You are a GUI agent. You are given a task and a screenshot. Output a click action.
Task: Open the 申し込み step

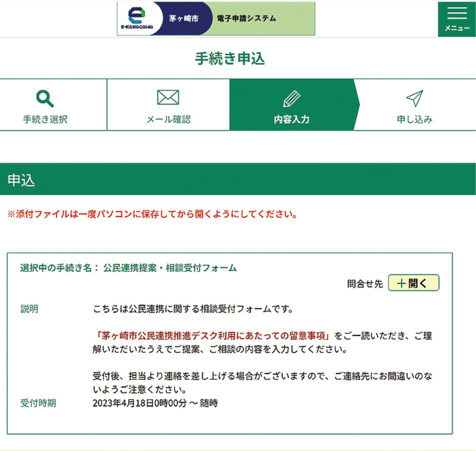(x=415, y=105)
